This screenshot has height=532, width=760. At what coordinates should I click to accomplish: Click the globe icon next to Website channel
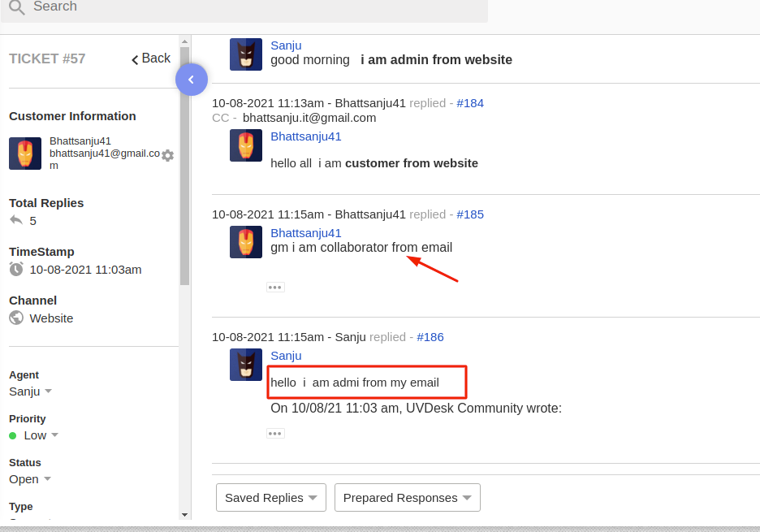(x=15, y=318)
